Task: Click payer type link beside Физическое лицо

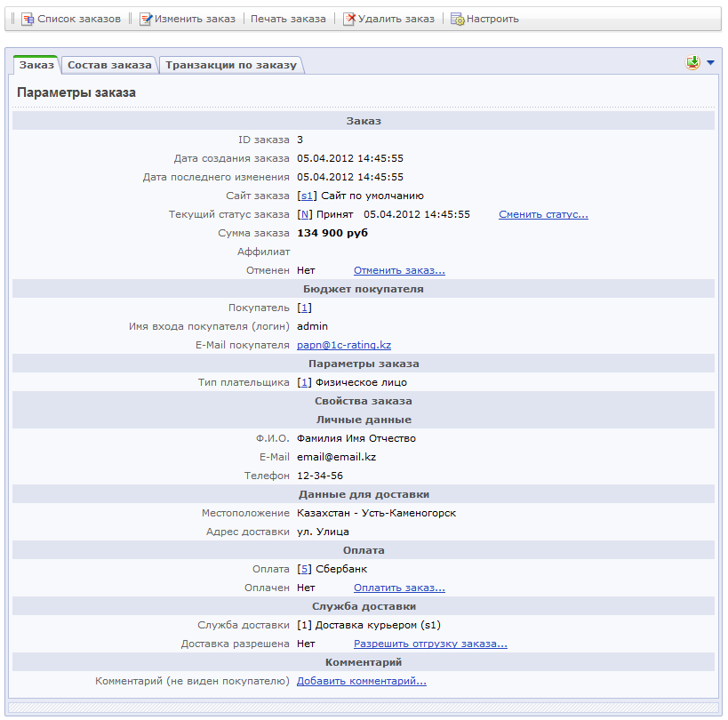Action: click(x=305, y=382)
